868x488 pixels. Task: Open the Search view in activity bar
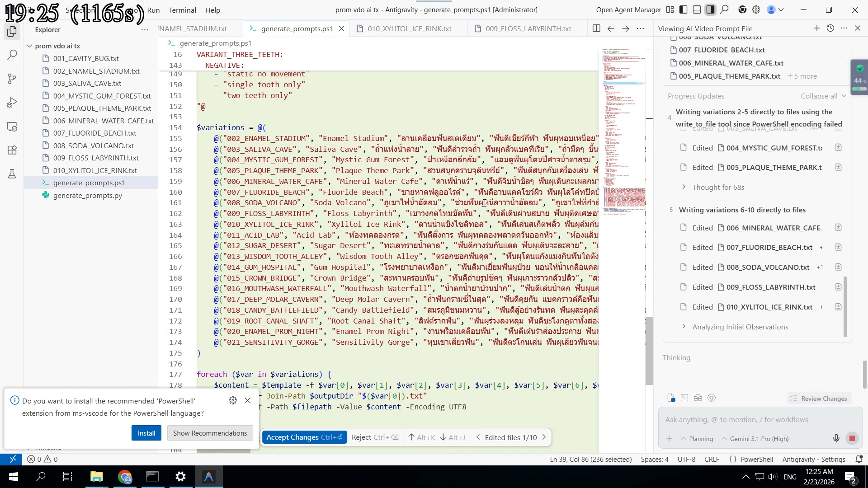[12, 55]
